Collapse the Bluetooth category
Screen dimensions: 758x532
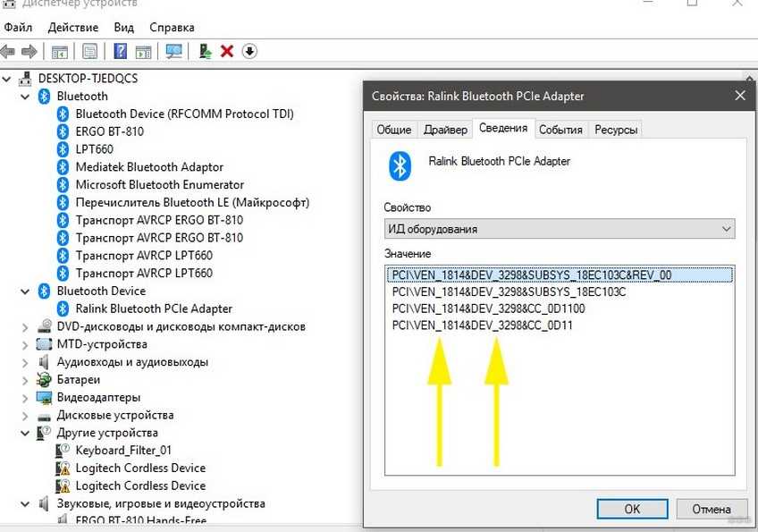click(x=25, y=97)
